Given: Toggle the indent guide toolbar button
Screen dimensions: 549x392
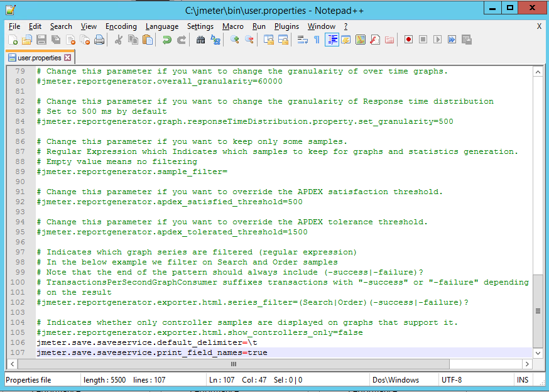Looking at the screenshot, I should 332,40.
